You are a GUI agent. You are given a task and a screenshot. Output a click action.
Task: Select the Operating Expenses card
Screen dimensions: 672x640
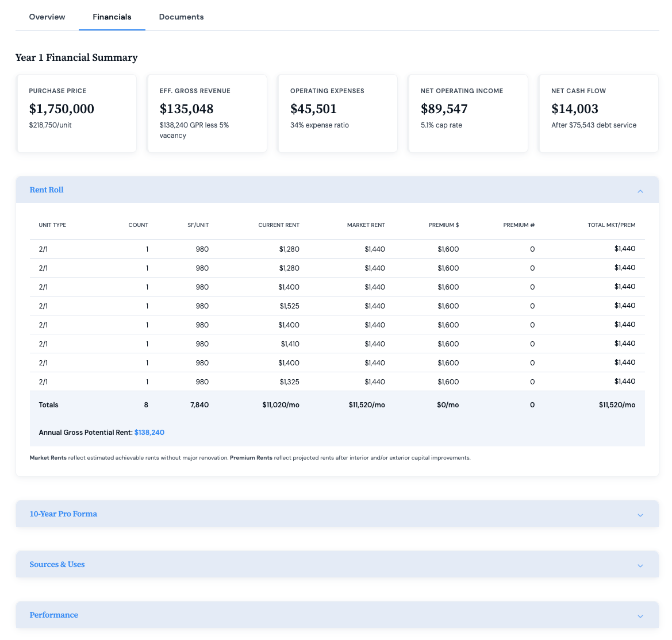pyautogui.click(x=337, y=113)
